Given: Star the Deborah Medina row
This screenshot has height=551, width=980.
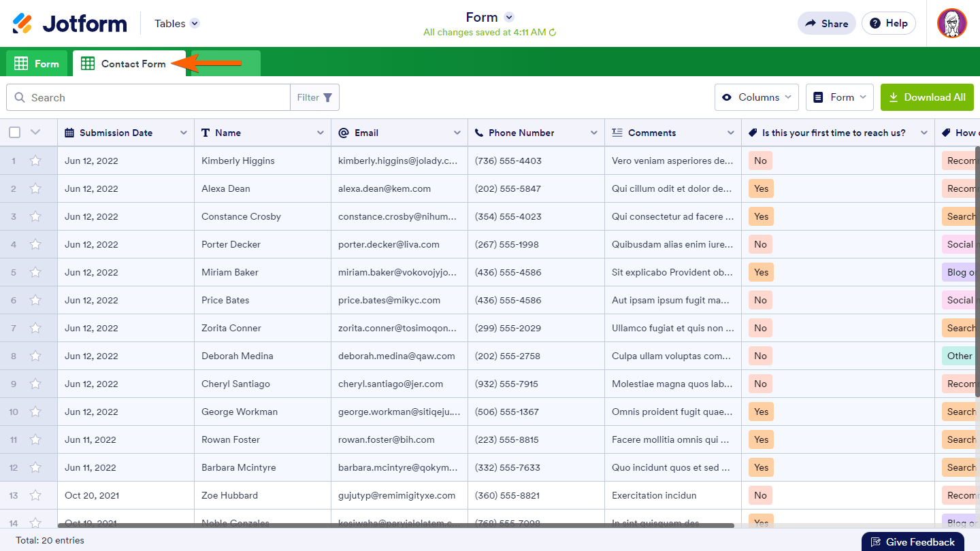Looking at the screenshot, I should pyautogui.click(x=35, y=356).
